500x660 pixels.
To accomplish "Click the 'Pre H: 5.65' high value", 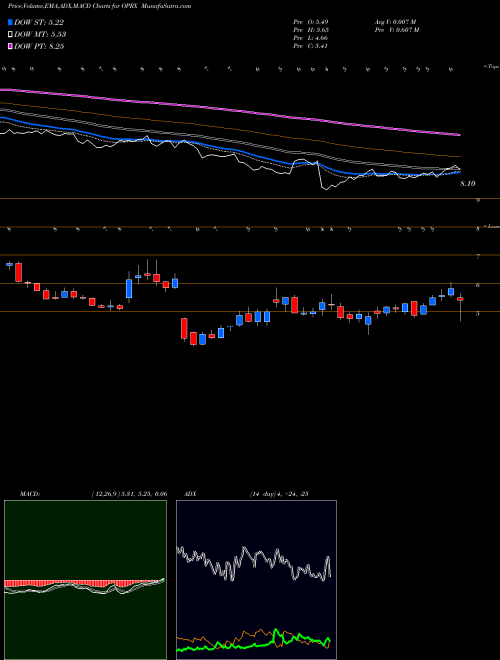I will click(311, 30).
